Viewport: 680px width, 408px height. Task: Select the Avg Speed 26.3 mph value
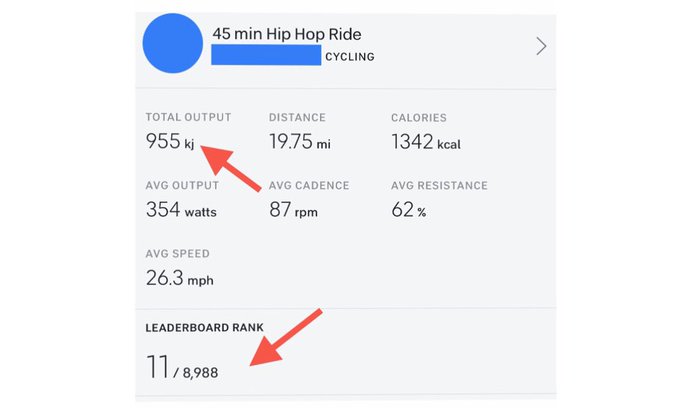point(180,278)
